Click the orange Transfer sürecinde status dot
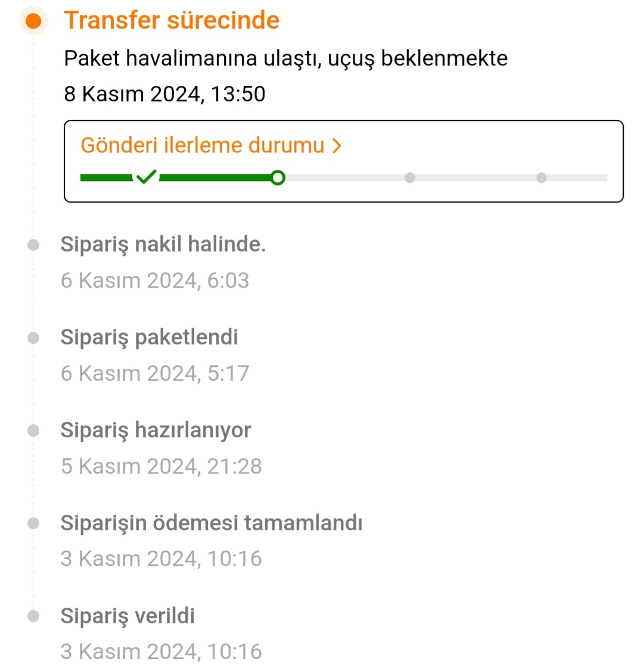Viewport: 641px width, 672px height. coord(34,21)
